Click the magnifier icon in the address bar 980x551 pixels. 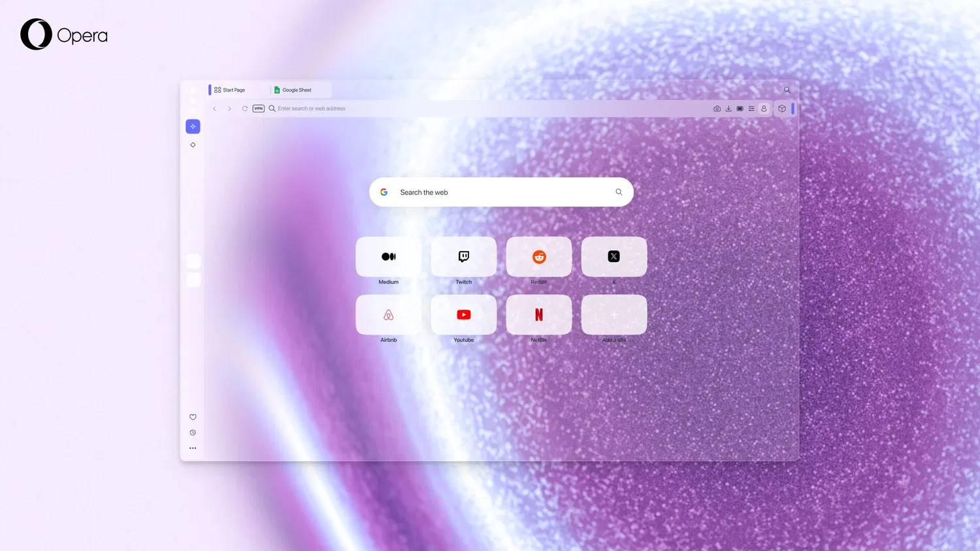click(272, 109)
